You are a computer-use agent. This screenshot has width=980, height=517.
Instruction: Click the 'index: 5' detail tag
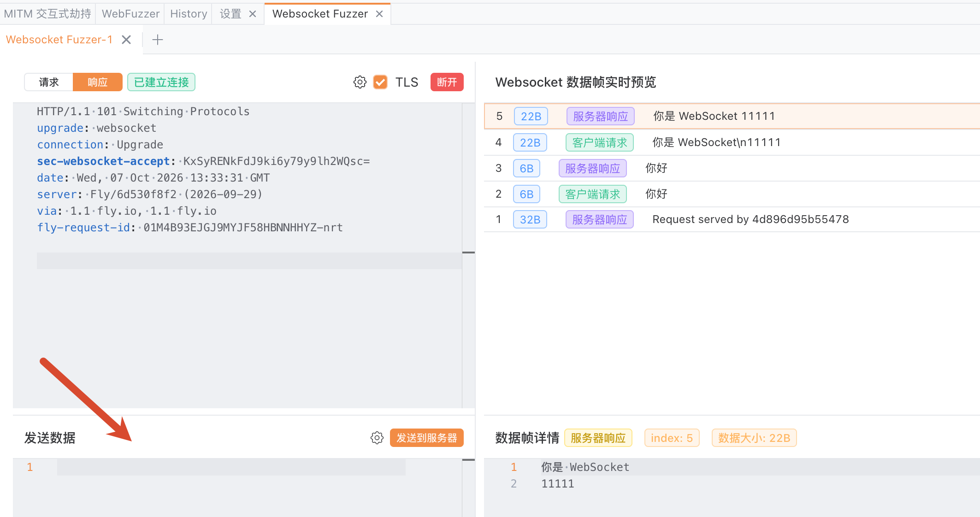coord(672,438)
